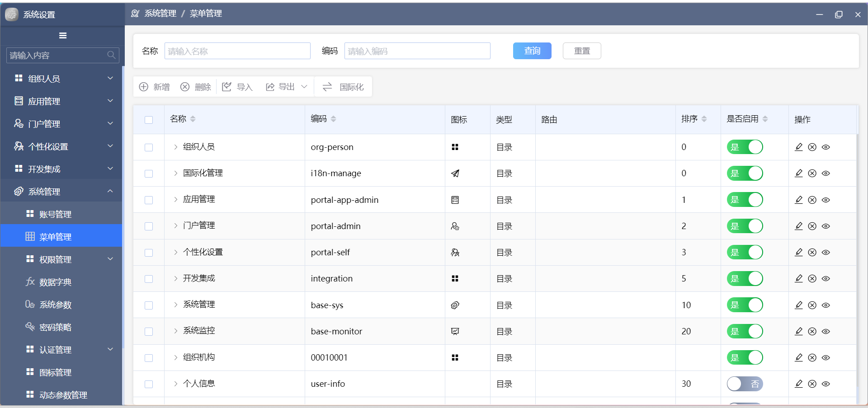Expand the 个性化设置 tree row
The width and height of the screenshot is (868, 408).
click(176, 252)
